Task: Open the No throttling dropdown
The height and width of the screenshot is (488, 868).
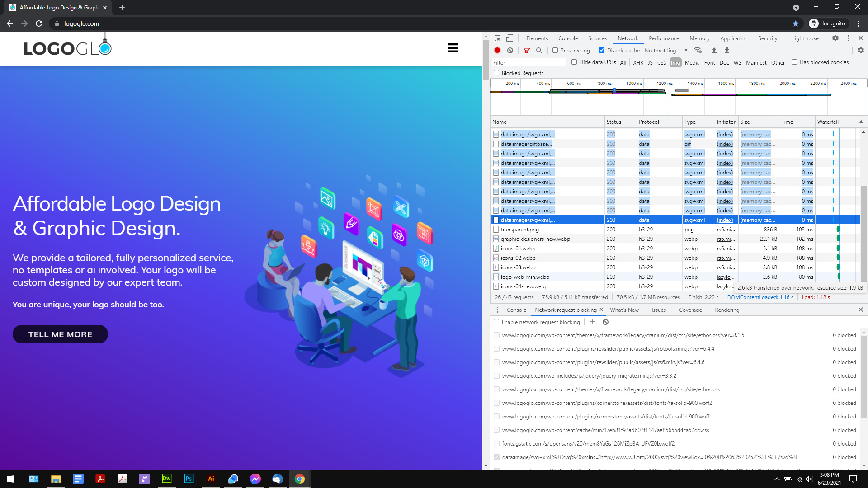Action: click(666, 51)
